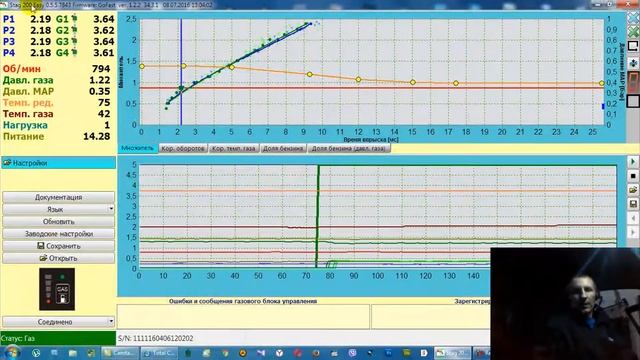
Task: Open Camtasia in the taskbar
Action: (119, 353)
